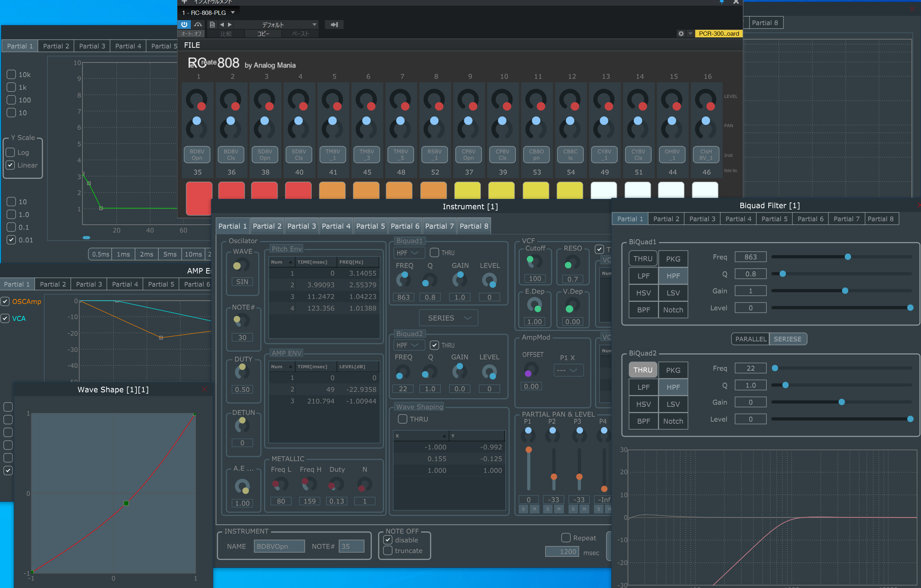Click the instrument NAME field BD8VOpn
The width and height of the screenshot is (921, 588).
pos(279,546)
